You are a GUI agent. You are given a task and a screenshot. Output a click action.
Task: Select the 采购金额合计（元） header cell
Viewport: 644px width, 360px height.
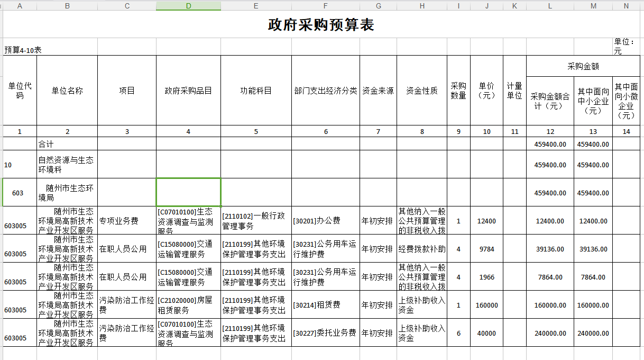550,101
